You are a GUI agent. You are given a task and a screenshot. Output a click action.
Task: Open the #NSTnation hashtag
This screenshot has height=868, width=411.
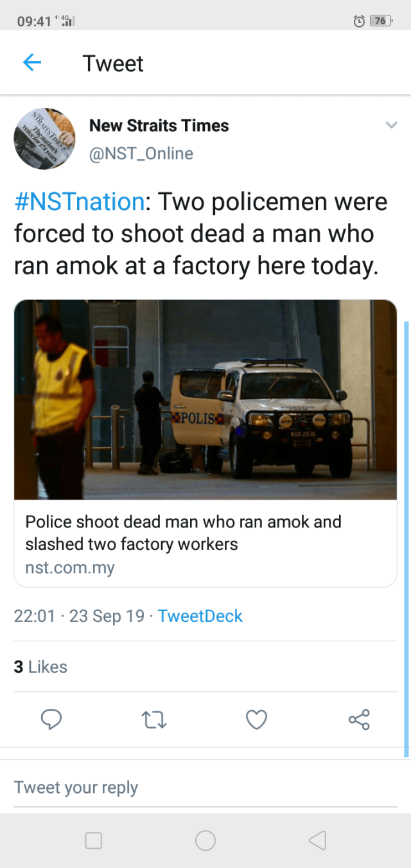(x=79, y=202)
